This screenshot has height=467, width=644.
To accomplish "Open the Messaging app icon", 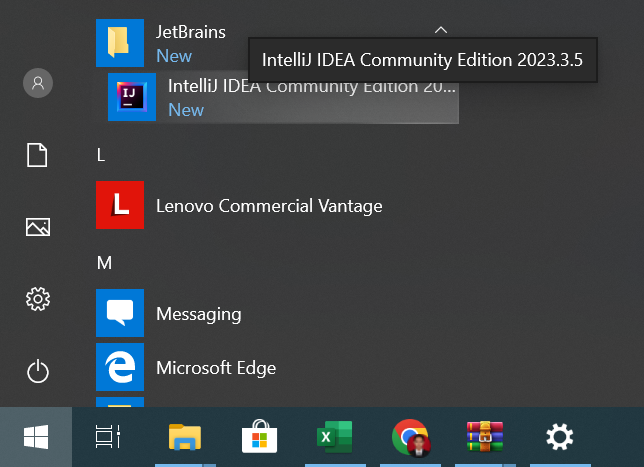I will tap(120, 313).
